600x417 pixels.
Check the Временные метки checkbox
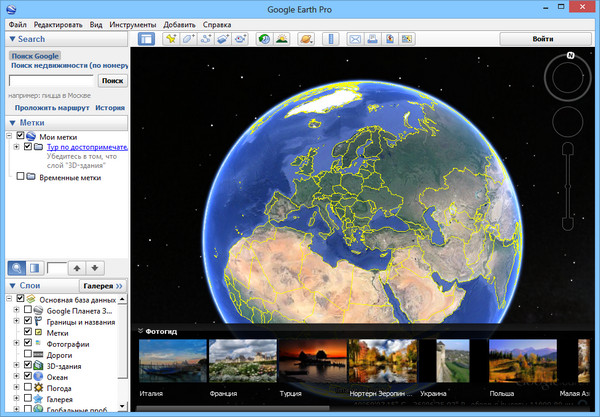coord(20,177)
